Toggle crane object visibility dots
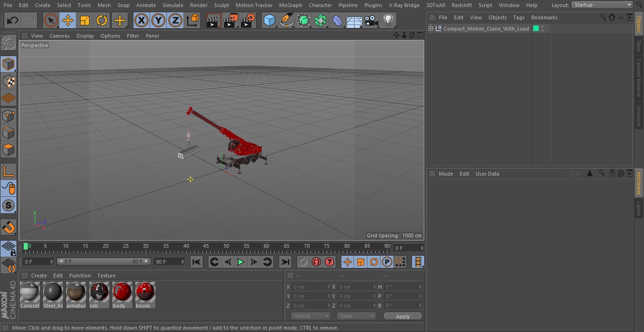644x332 pixels. [x=543, y=29]
